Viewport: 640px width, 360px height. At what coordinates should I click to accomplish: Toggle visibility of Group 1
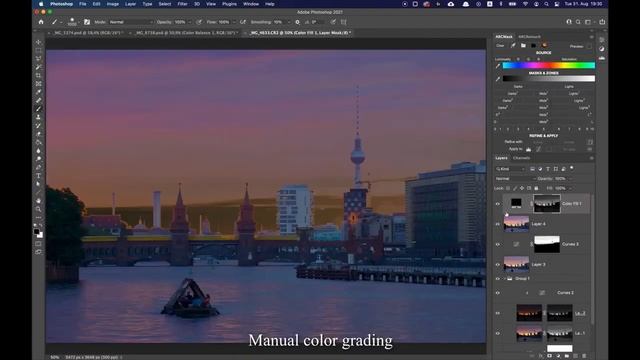coord(498,279)
